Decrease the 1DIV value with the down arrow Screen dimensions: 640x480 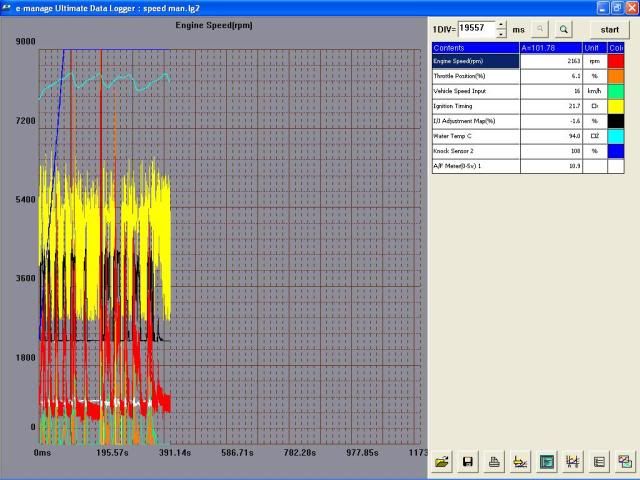click(x=501, y=34)
